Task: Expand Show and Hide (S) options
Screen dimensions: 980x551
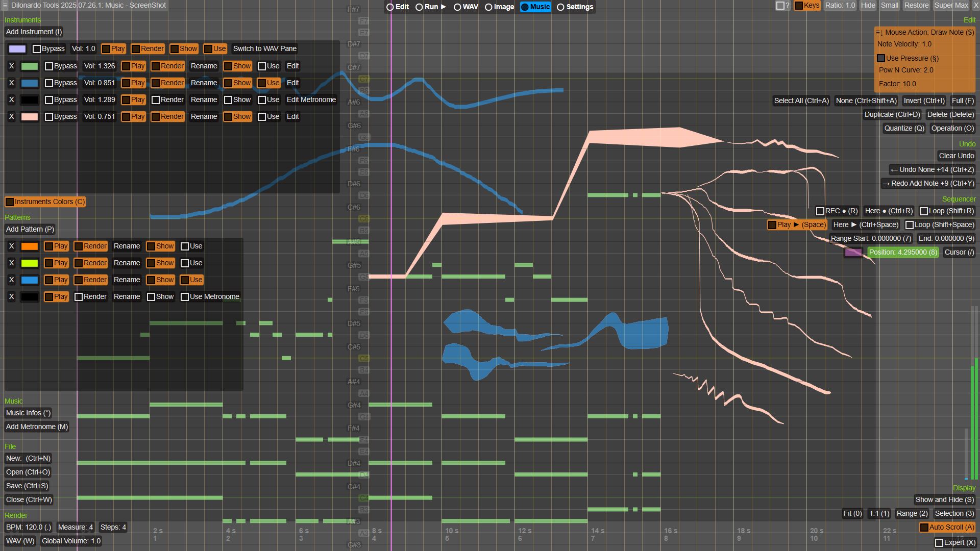Action: pyautogui.click(x=944, y=499)
